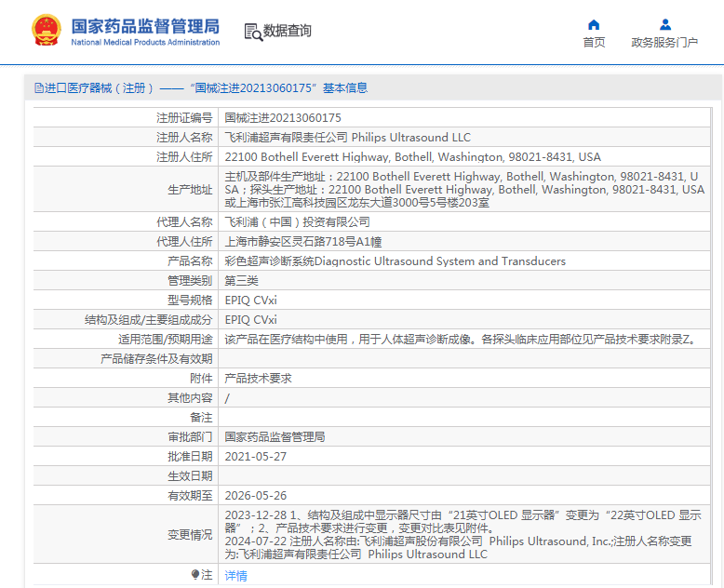Click 国家药品监督管理局 site title text
The width and height of the screenshot is (724, 588).
[x=145, y=26]
